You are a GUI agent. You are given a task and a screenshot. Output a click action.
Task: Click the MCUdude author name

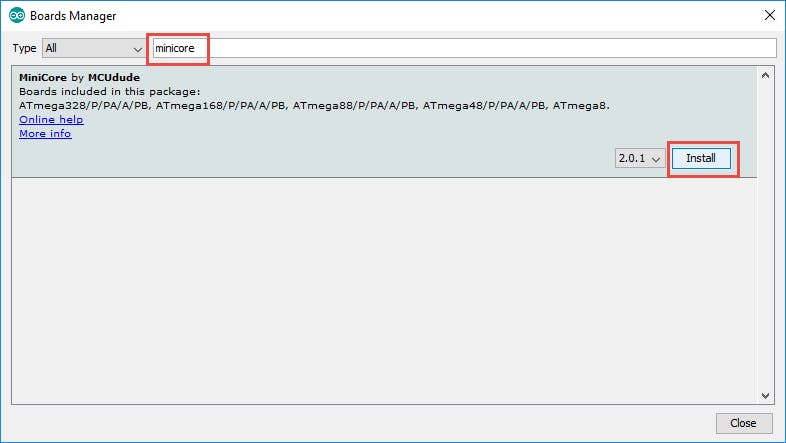(x=115, y=77)
